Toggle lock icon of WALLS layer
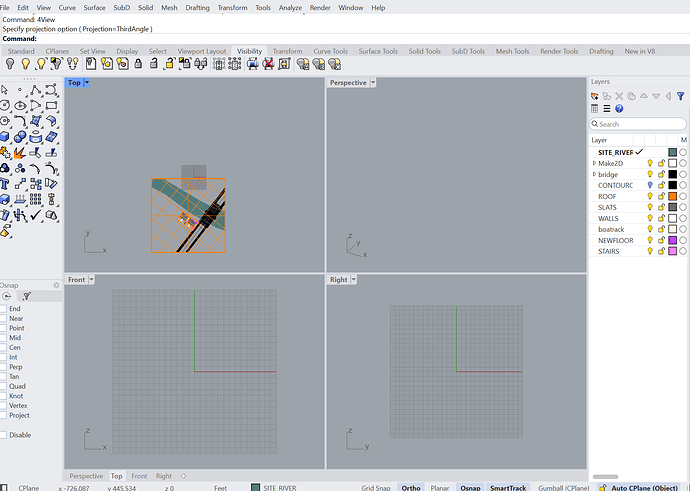Image resolution: width=690 pixels, height=491 pixels. point(661,218)
